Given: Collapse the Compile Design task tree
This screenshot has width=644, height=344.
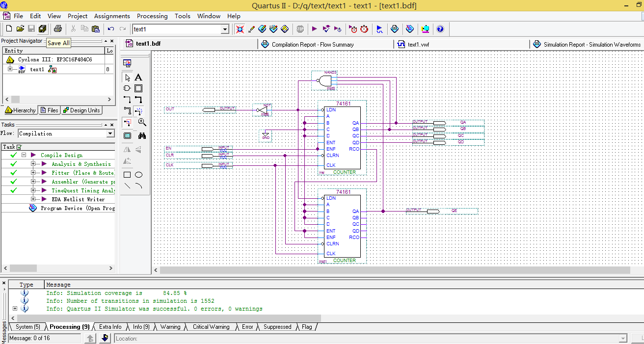Looking at the screenshot, I should click(24, 155).
